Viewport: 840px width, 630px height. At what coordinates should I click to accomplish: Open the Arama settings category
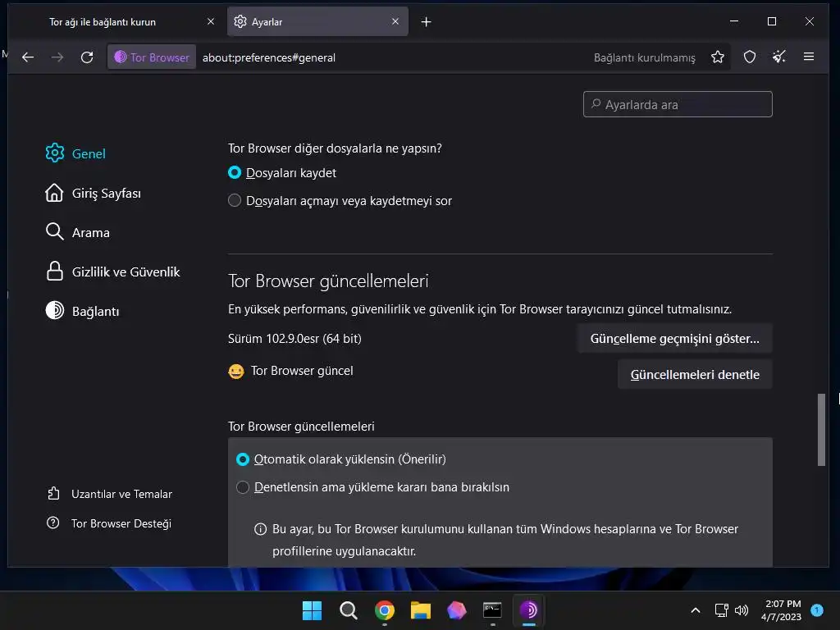pyautogui.click(x=78, y=232)
